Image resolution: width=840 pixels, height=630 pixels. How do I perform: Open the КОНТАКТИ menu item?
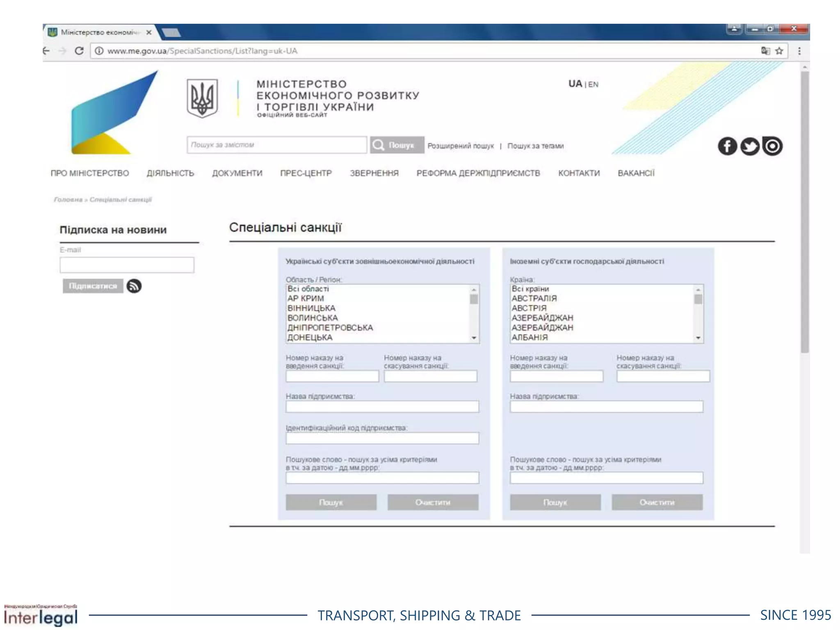[x=579, y=173]
